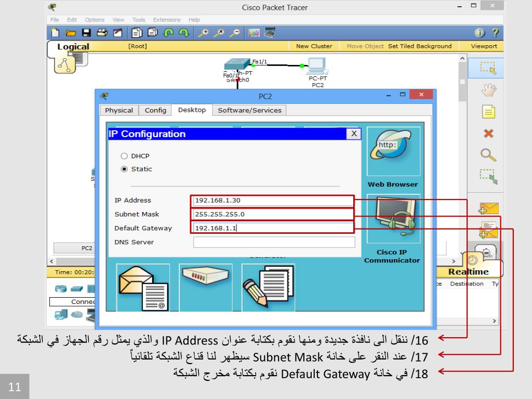Select the Inspect magnifier tool

[488, 155]
